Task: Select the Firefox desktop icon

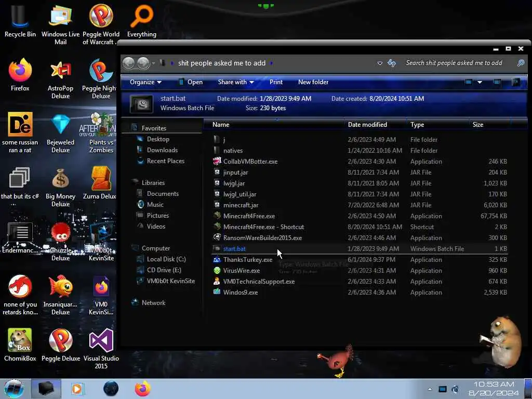Action: click(x=20, y=75)
